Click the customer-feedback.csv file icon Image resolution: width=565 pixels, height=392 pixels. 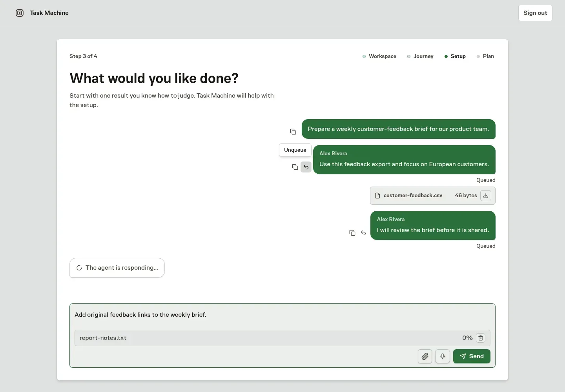point(377,196)
